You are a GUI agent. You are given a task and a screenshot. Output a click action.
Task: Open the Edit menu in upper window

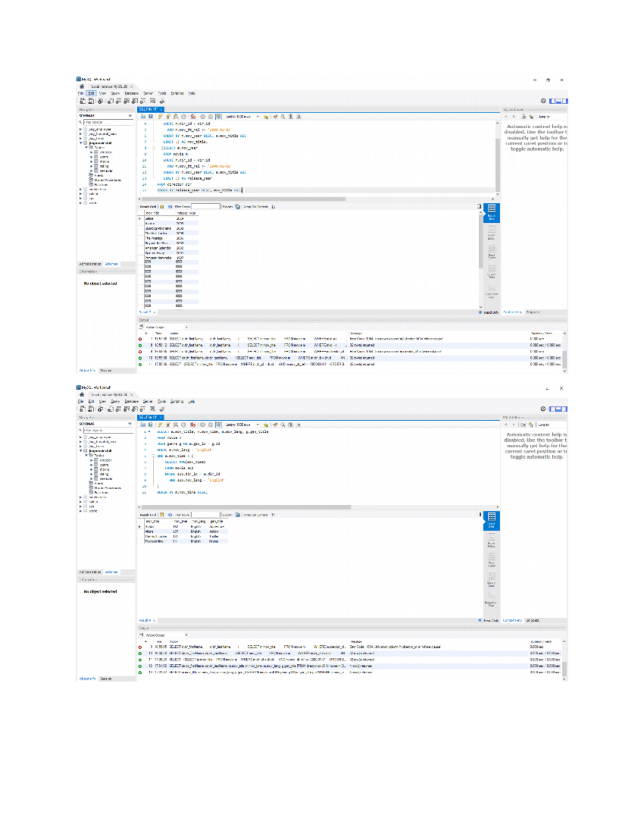tap(91, 93)
